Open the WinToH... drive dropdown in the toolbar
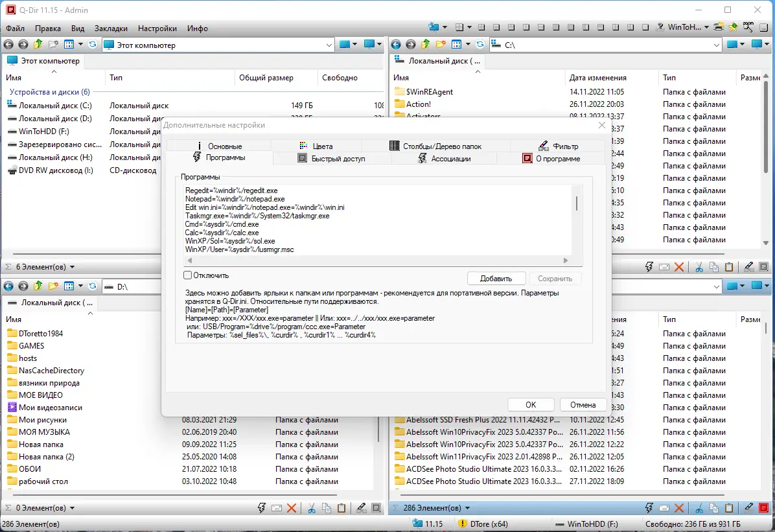Image resolution: width=775 pixels, height=532 pixels. point(706,27)
